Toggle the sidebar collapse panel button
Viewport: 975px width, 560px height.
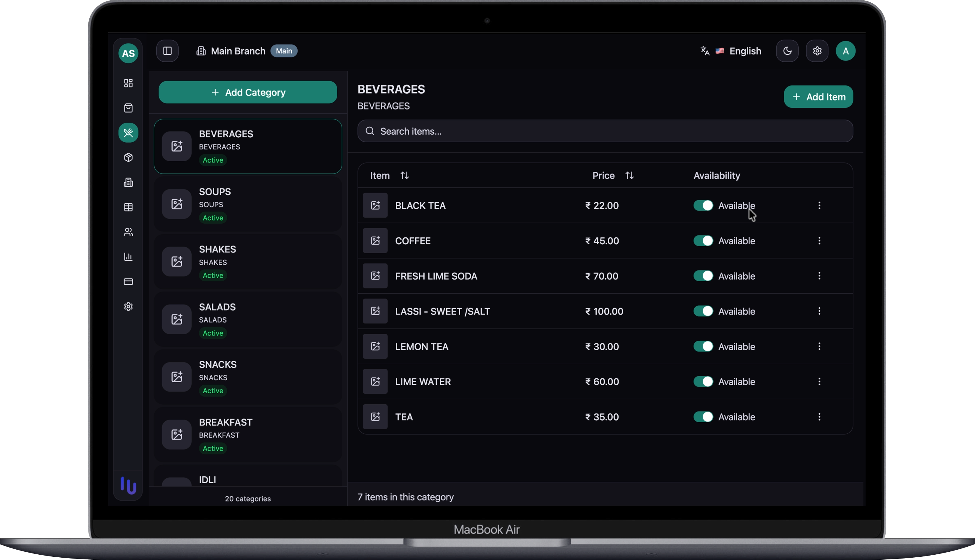167,51
